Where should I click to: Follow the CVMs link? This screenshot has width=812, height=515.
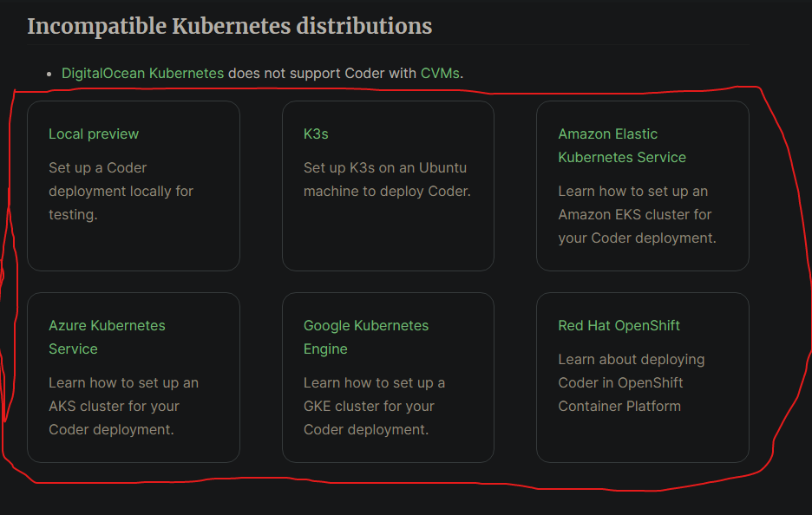[440, 73]
